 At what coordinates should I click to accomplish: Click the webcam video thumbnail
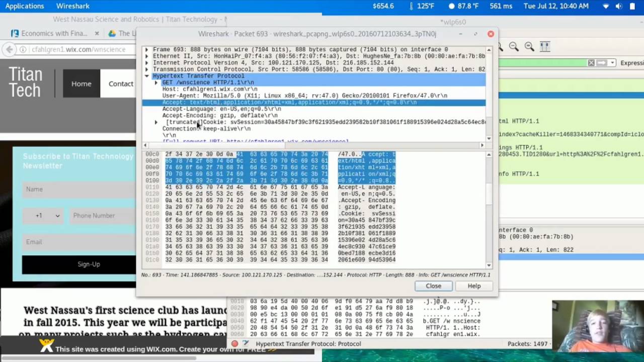[598, 326]
